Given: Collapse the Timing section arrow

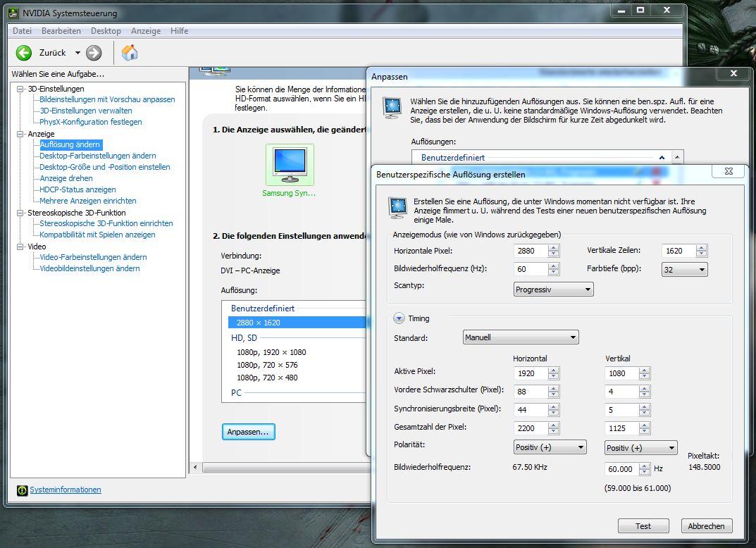Looking at the screenshot, I should pos(399,318).
